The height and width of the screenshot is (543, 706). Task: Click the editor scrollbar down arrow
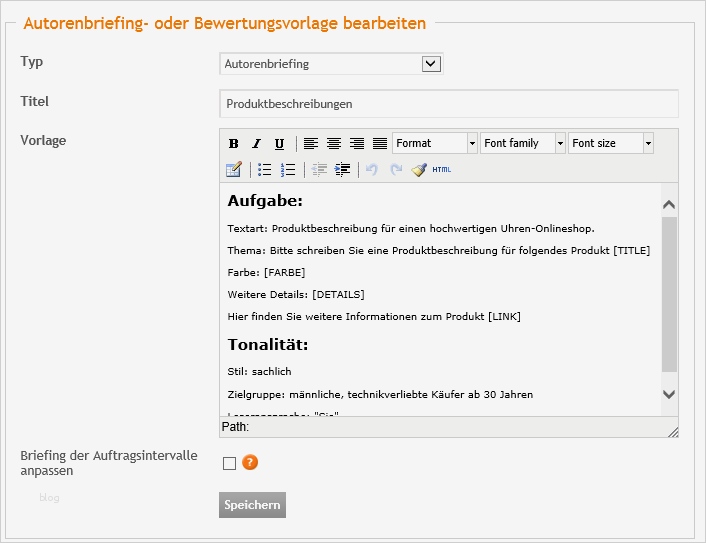(669, 394)
